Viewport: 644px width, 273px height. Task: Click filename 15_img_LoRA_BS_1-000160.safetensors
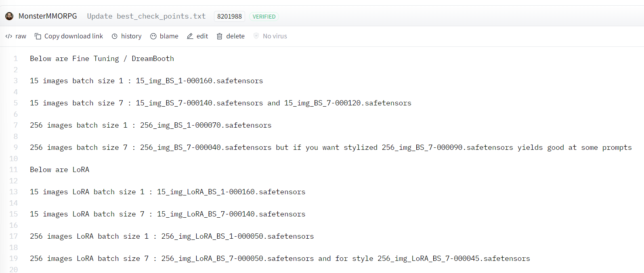point(231,192)
